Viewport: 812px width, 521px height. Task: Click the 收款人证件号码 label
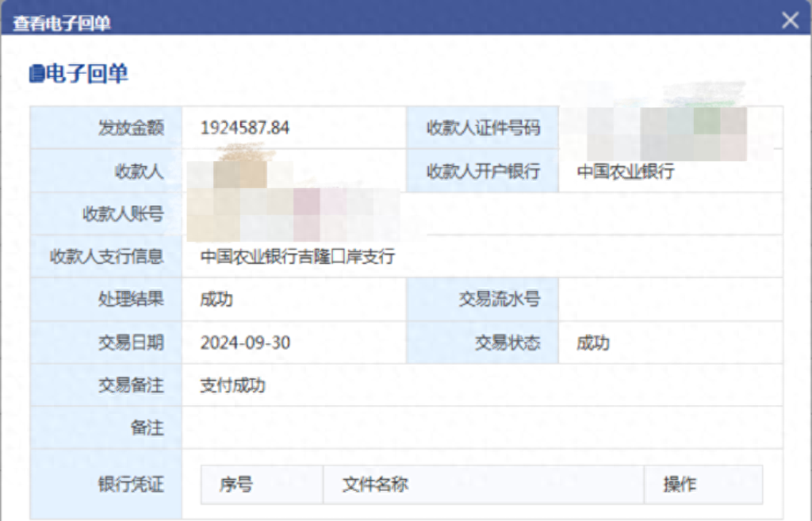(483, 128)
